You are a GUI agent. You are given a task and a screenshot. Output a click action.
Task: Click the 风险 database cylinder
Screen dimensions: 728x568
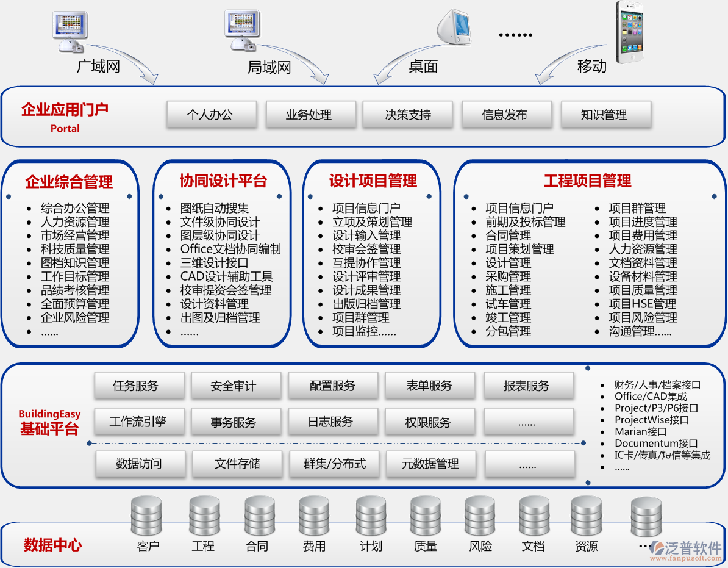[x=479, y=516]
